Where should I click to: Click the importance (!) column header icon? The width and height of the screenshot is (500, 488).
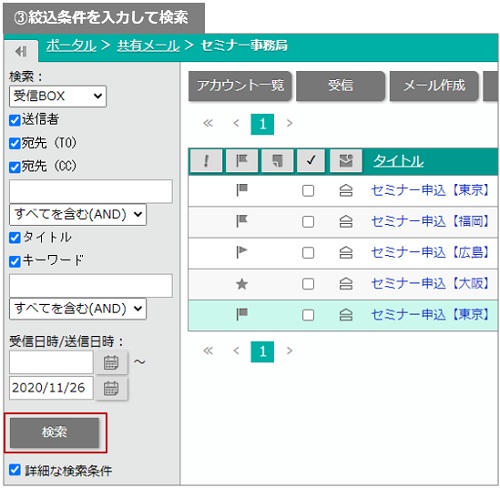tap(206, 161)
